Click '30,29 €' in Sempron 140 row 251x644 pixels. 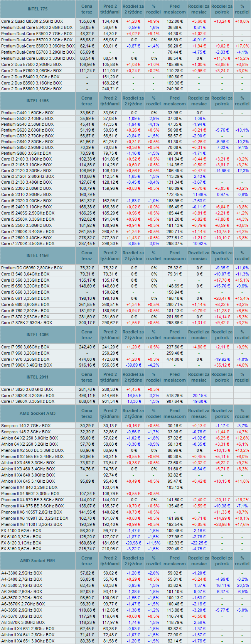point(87,426)
